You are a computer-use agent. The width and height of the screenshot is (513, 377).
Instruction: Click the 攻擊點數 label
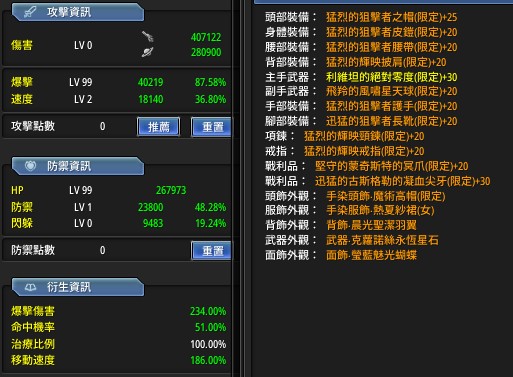[x=33, y=126]
